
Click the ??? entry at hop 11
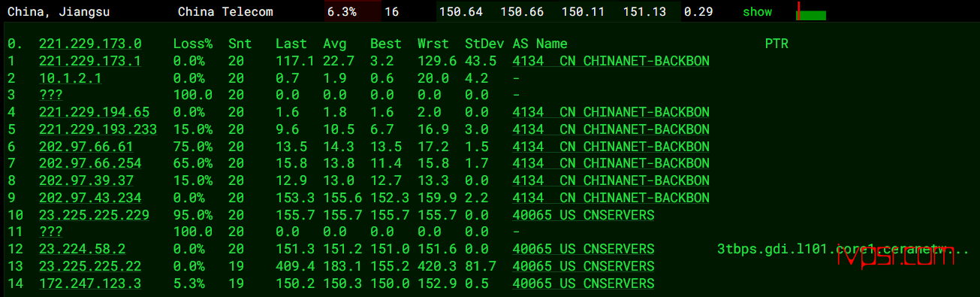coord(50,232)
